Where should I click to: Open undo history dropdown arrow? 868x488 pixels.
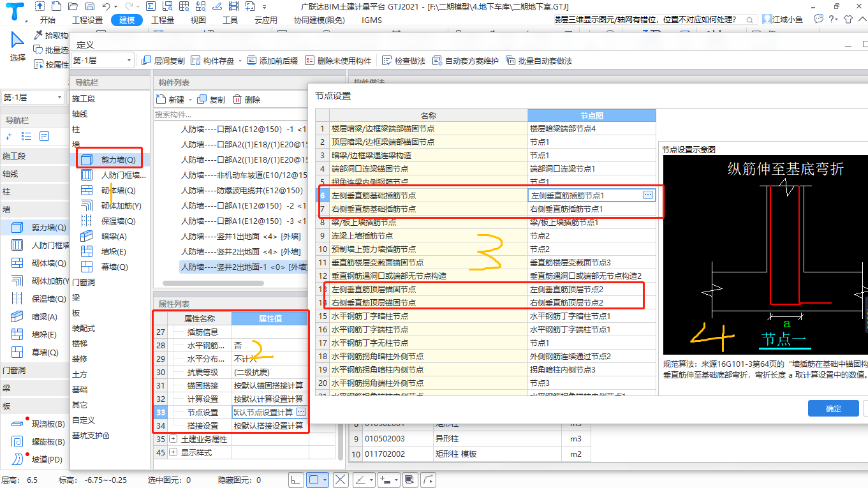pyautogui.click(x=115, y=6)
